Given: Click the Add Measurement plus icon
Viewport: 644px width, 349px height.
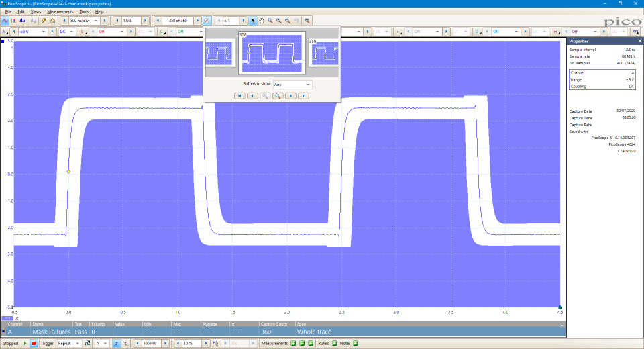Looking at the screenshot, I should [293, 343].
